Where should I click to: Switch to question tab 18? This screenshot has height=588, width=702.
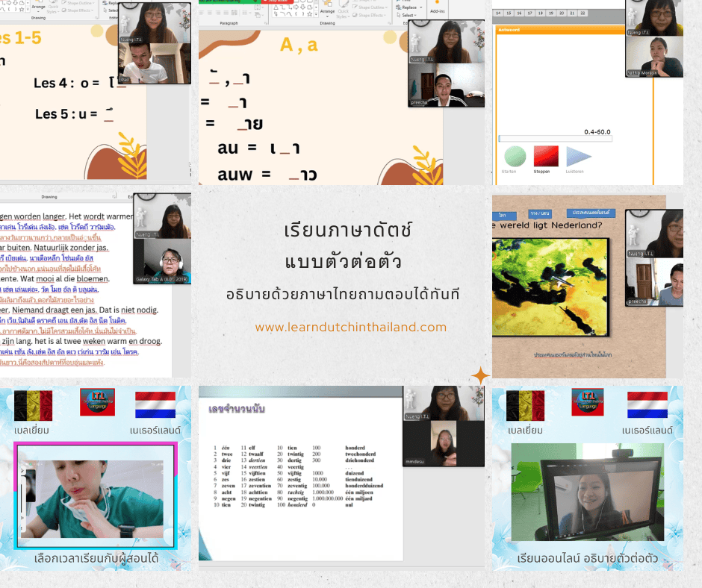click(541, 13)
